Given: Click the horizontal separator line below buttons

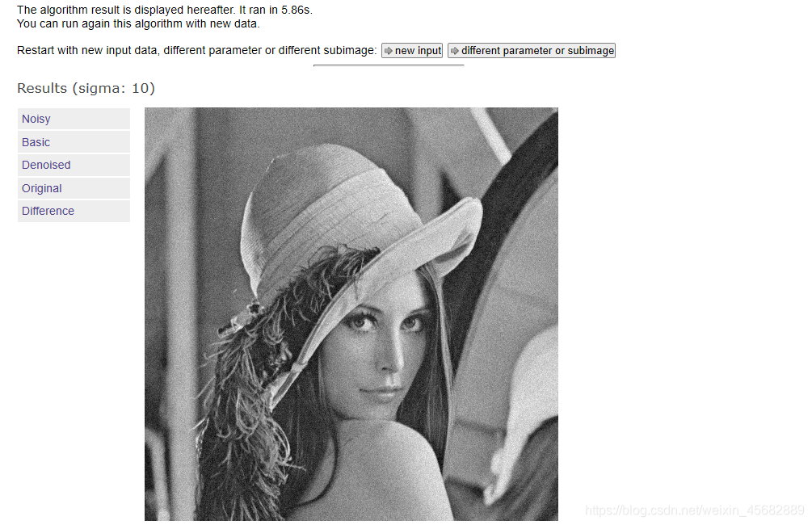Looking at the screenshot, I should pos(389,65).
